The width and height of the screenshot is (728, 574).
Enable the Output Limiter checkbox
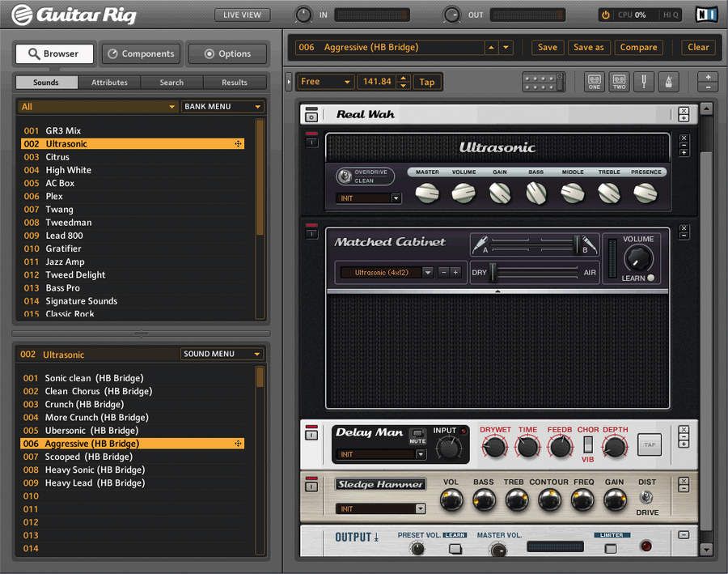pos(611,549)
